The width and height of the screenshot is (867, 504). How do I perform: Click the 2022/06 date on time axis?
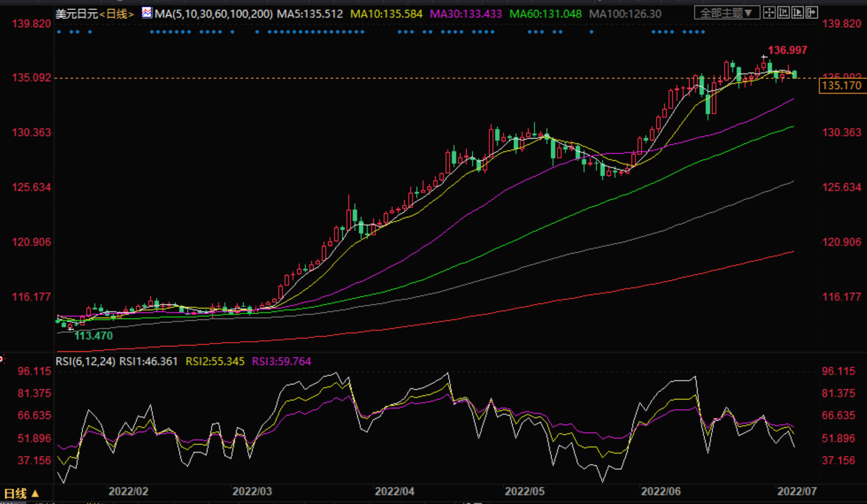coord(661,491)
